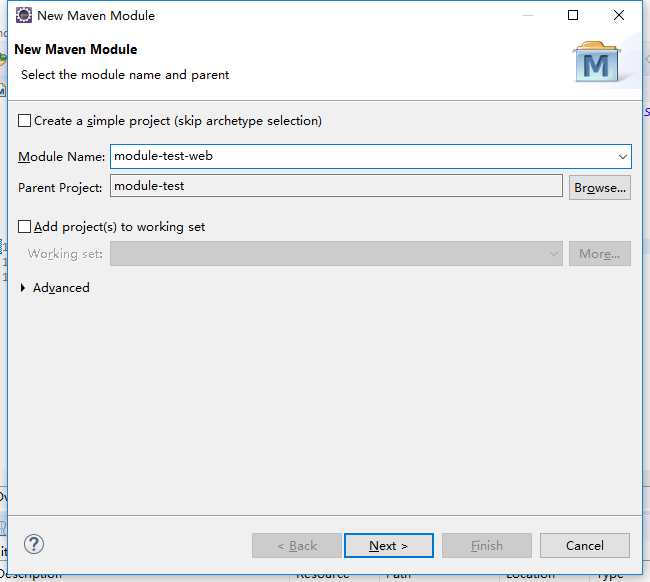Check Add project(s) to working set
The width and height of the screenshot is (650, 582).
pos(24,227)
